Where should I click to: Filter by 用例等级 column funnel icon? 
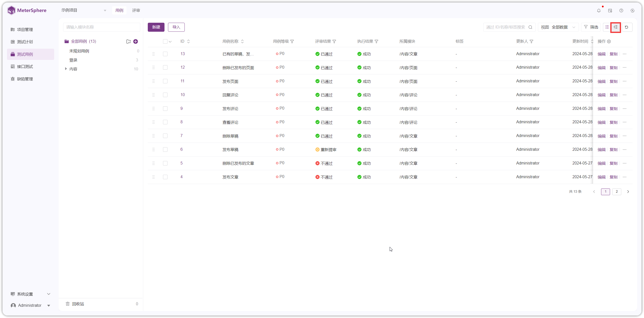tap(292, 41)
